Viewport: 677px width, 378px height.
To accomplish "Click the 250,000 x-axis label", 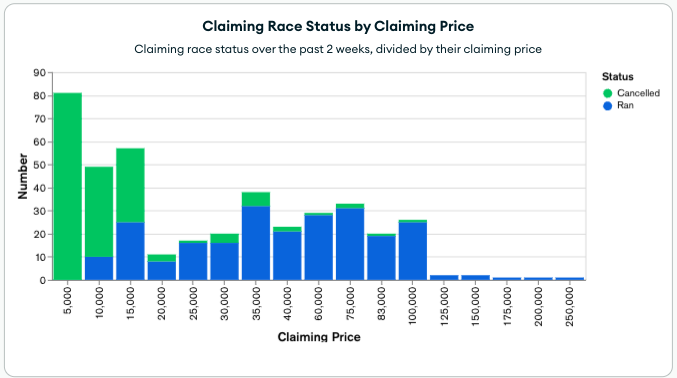I will tap(569, 307).
